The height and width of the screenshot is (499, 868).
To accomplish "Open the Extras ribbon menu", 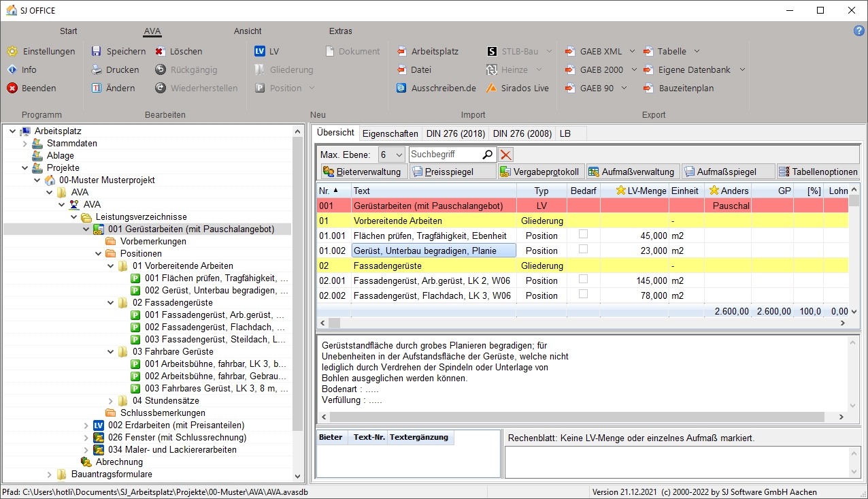I will pyautogui.click(x=341, y=31).
